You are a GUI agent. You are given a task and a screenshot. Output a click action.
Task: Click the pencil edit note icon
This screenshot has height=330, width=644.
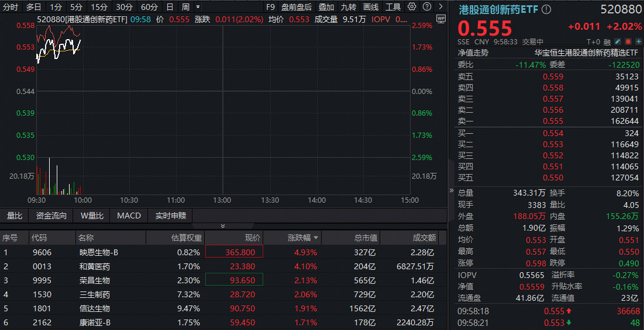point(618,42)
